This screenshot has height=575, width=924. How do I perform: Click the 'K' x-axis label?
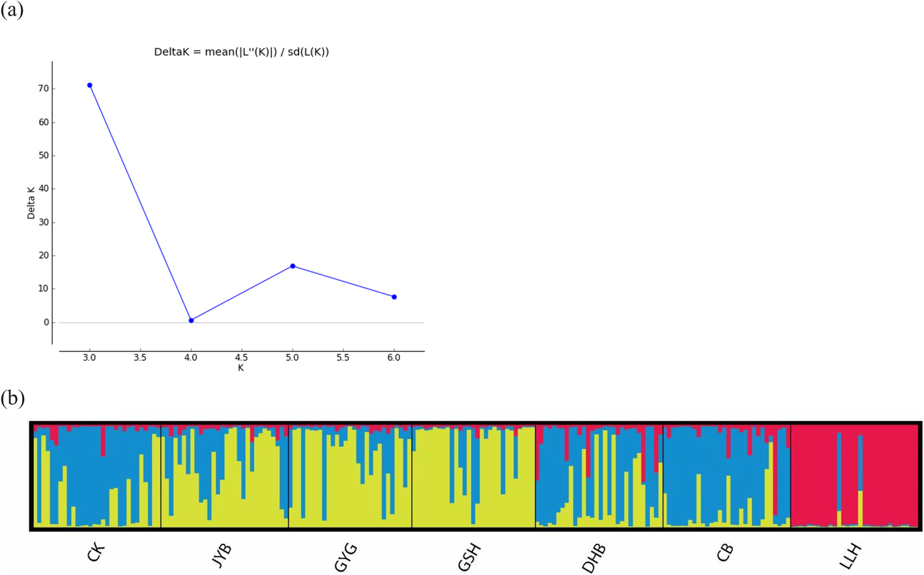(241, 368)
